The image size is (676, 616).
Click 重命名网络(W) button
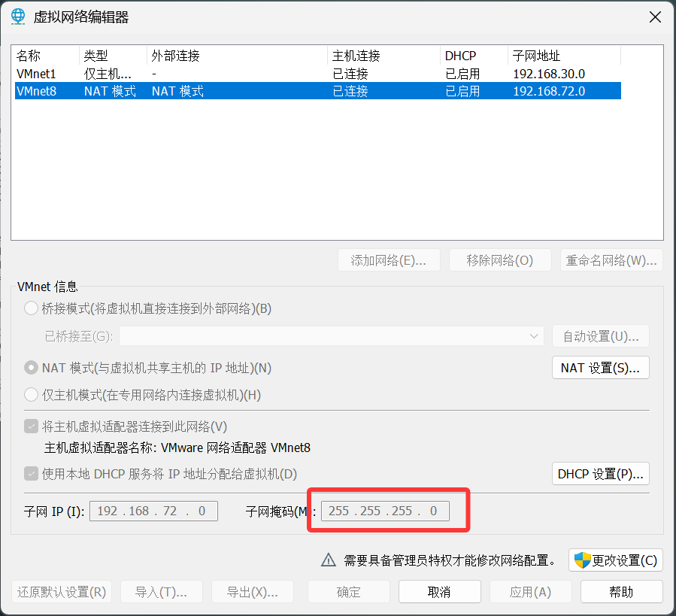(x=611, y=260)
